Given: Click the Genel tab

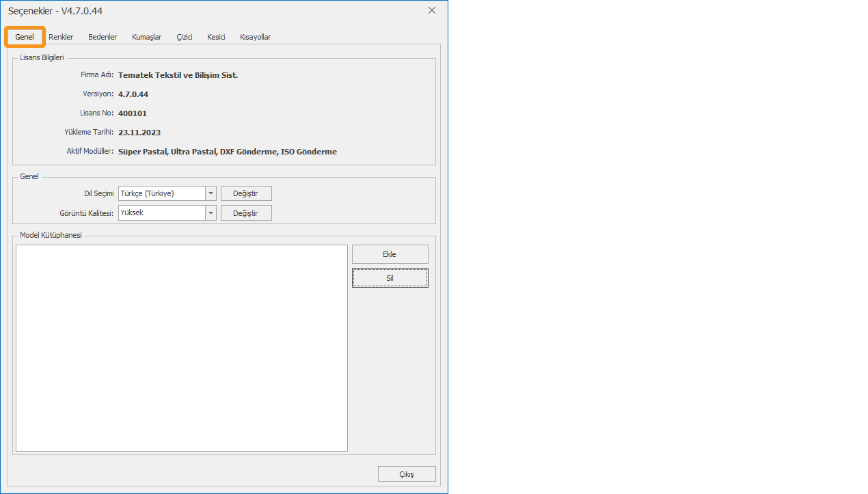Looking at the screenshot, I should coord(25,37).
